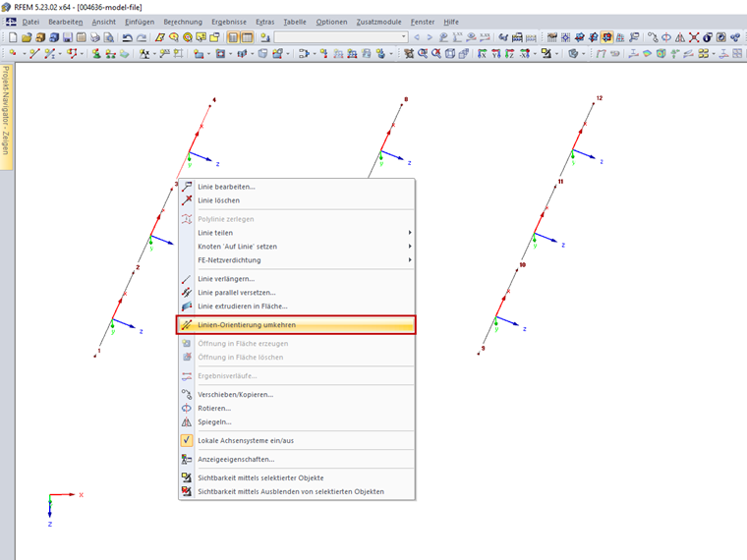The image size is (747, 560).
Task: Open the Ergebnisse menu
Action: (229, 22)
